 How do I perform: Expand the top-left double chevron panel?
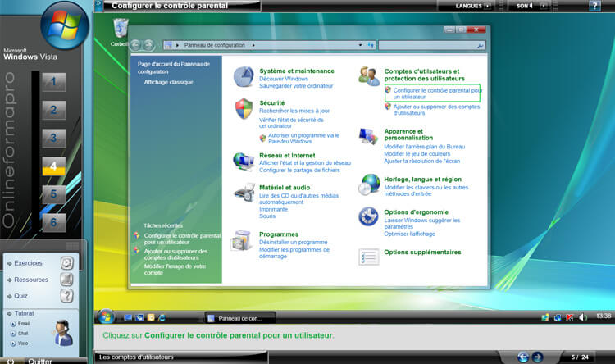pyautogui.click(x=98, y=4)
